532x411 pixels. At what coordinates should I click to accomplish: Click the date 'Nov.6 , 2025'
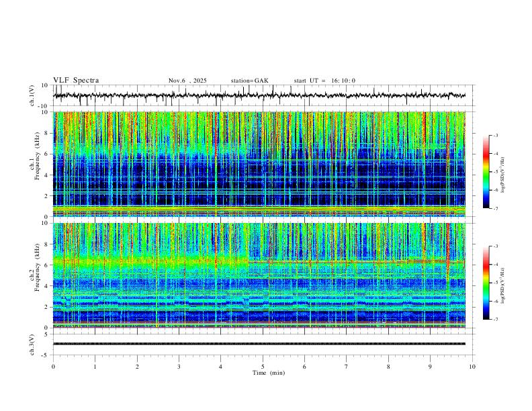(x=187, y=81)
